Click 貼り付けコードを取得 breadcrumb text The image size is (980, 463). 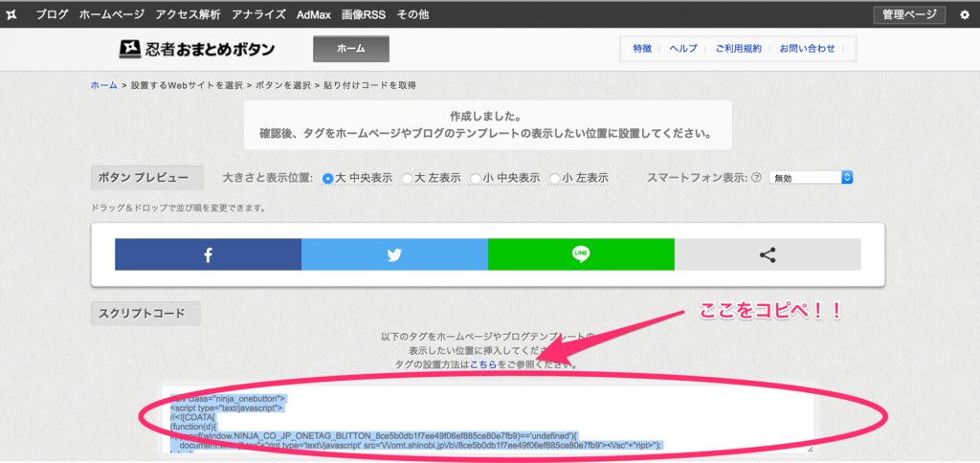coord(370,85)
